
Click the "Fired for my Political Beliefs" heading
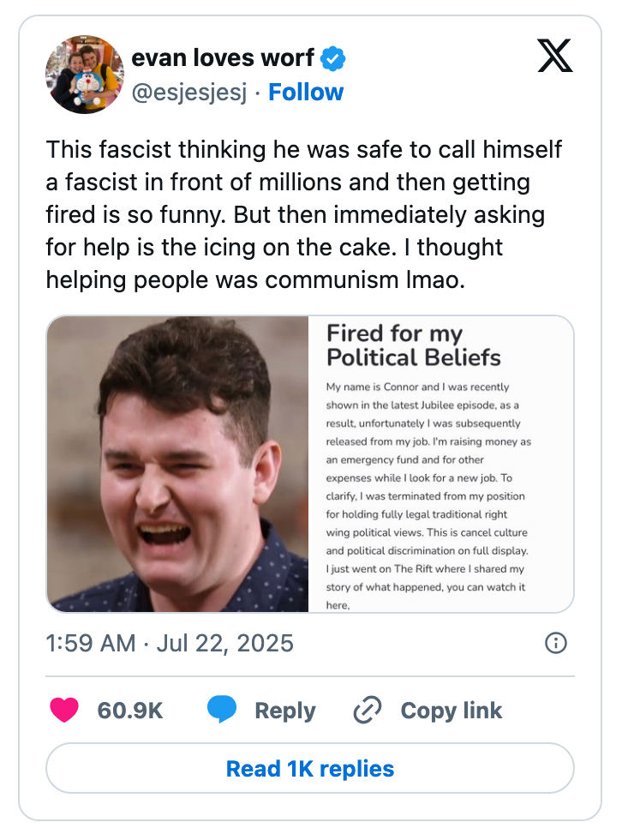413,345
